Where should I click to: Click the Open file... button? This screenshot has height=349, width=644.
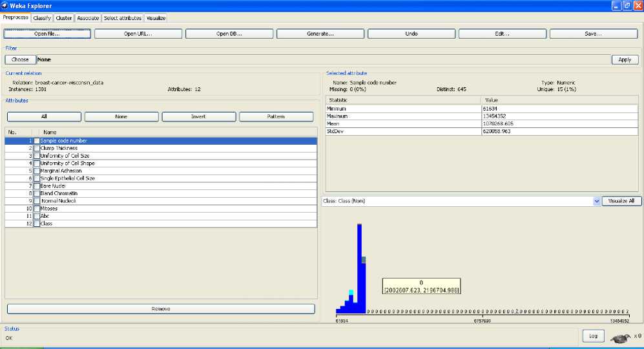click(x=47, y=34)
